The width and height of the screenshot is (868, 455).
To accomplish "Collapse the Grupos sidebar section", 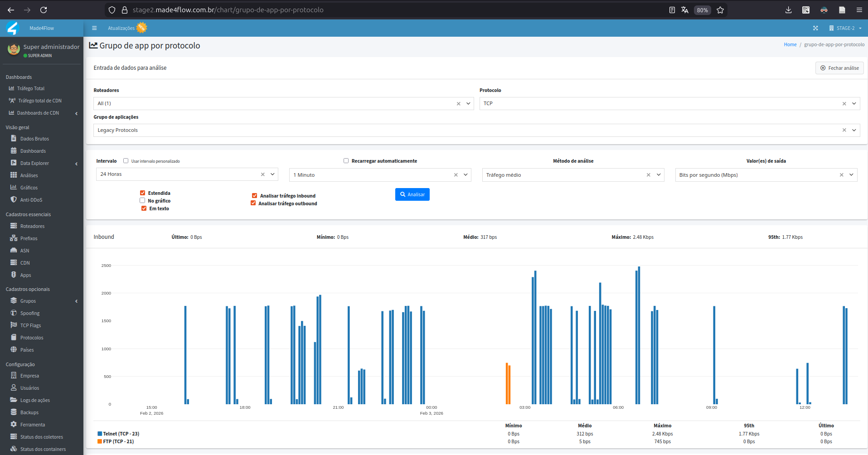I will [x=76, y=301].
